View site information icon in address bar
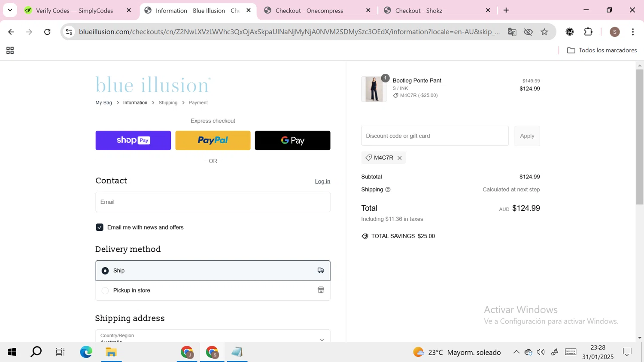 click(69, 32)
